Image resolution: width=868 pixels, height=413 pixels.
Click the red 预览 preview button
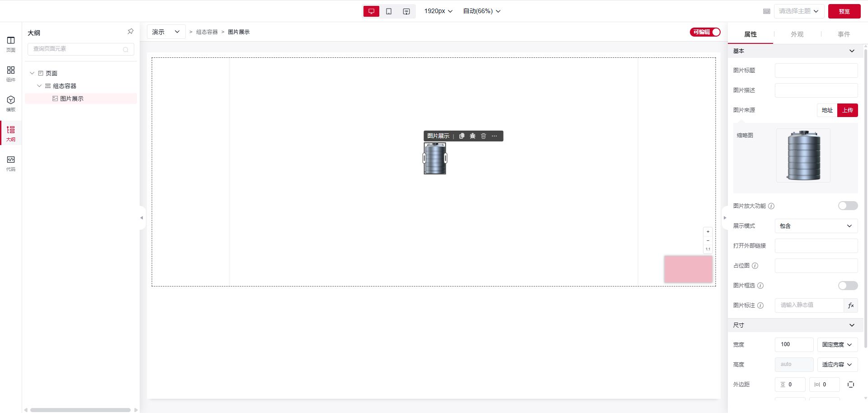[844, 11]
